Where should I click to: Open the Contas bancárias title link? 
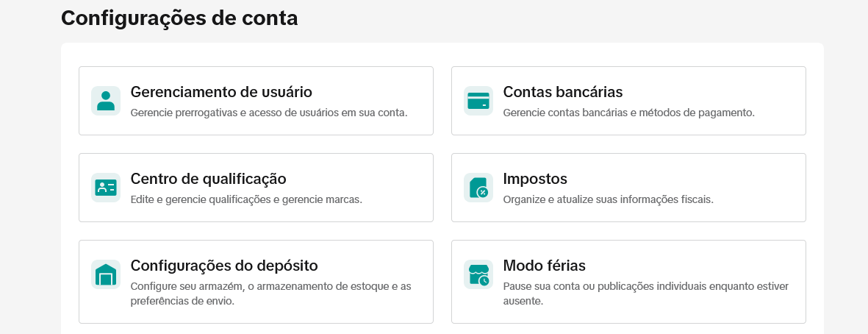tap(562, 92)
